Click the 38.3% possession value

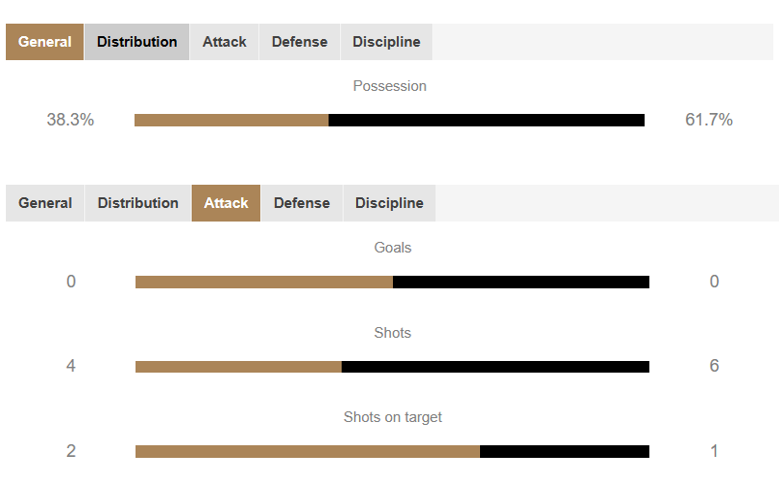coord(70,120)
